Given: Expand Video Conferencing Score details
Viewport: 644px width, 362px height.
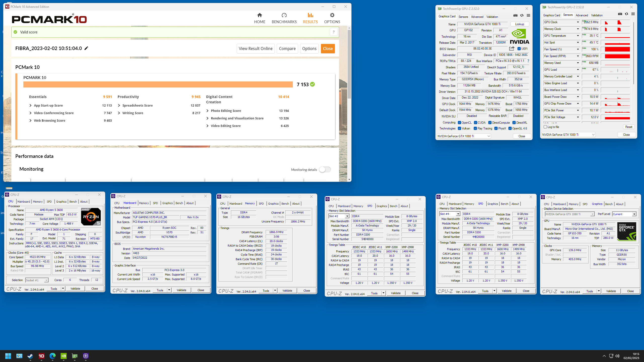Looking at the screenshot, I should click(x=30, y=113).
